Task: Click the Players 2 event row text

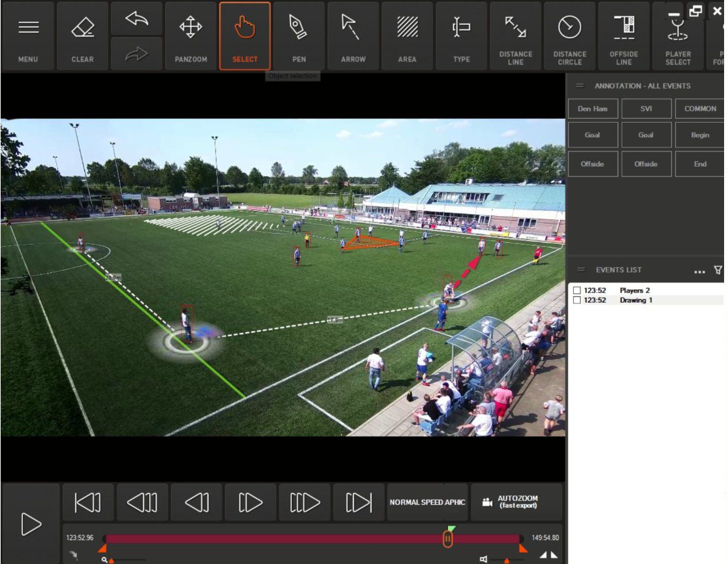Action: pos(635,290)
